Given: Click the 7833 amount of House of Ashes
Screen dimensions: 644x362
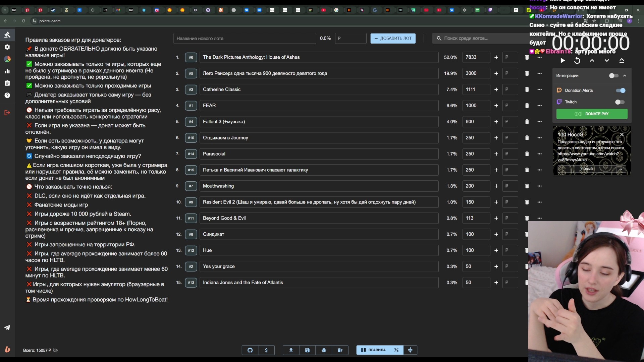Looking at the screenshot, I should click(x=476, y=57).
